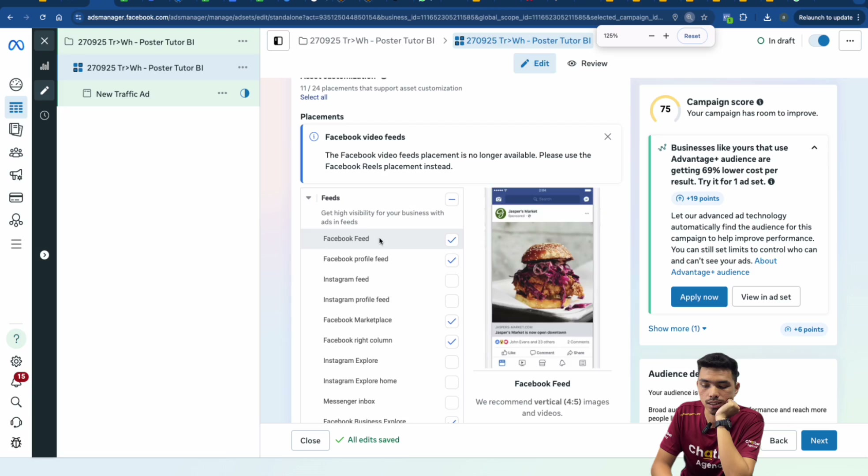Open report a problem bug icon
The width and height of the screenshot is (868, 476).
pos(16,443)
